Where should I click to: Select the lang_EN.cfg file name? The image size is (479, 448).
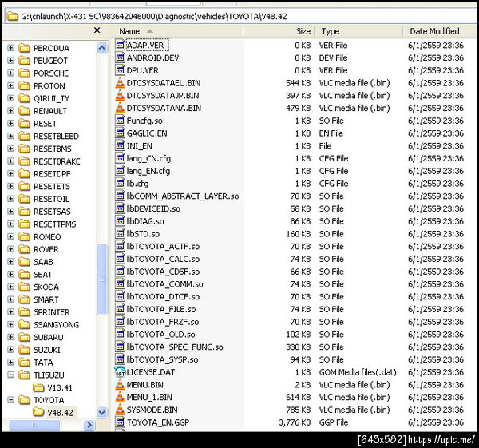pos(148,171)
